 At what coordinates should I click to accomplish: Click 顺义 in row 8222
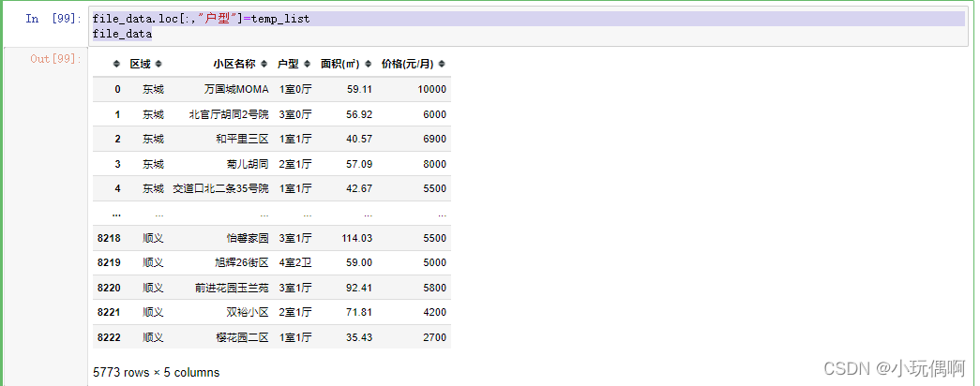(x=153, y=337)
